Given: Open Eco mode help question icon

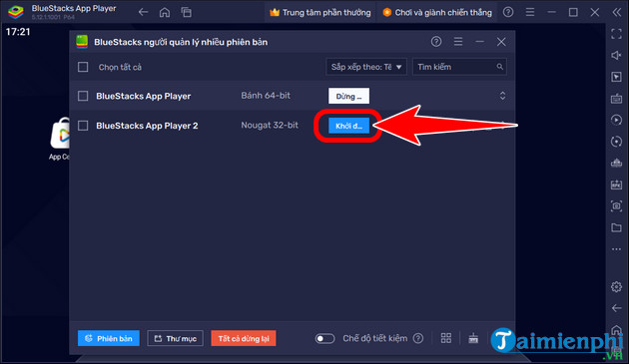Looking at the screenshot, I should (418, 338).
